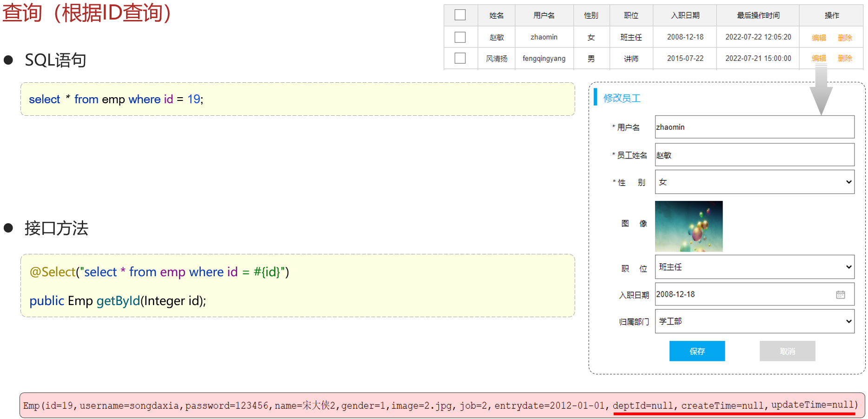Click the calendar icon in 入职日期 field
This screenshot has height=419, width=868.
coord(840,295)
